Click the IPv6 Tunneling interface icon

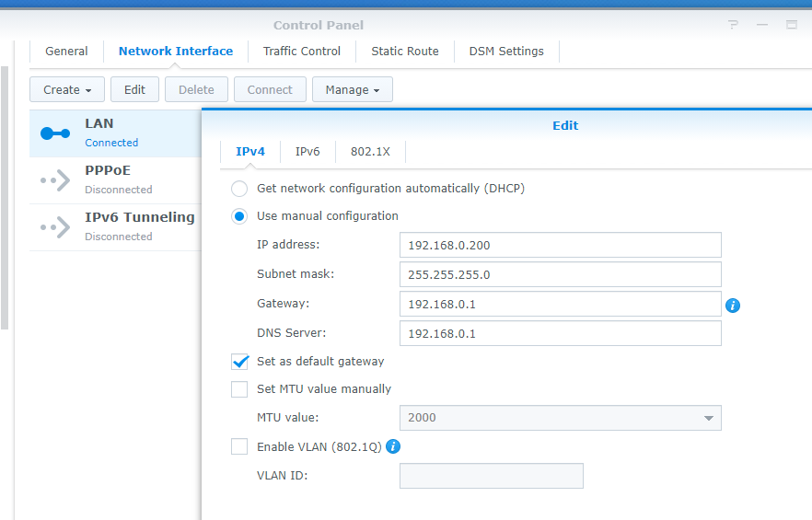[x=55, y=227]
